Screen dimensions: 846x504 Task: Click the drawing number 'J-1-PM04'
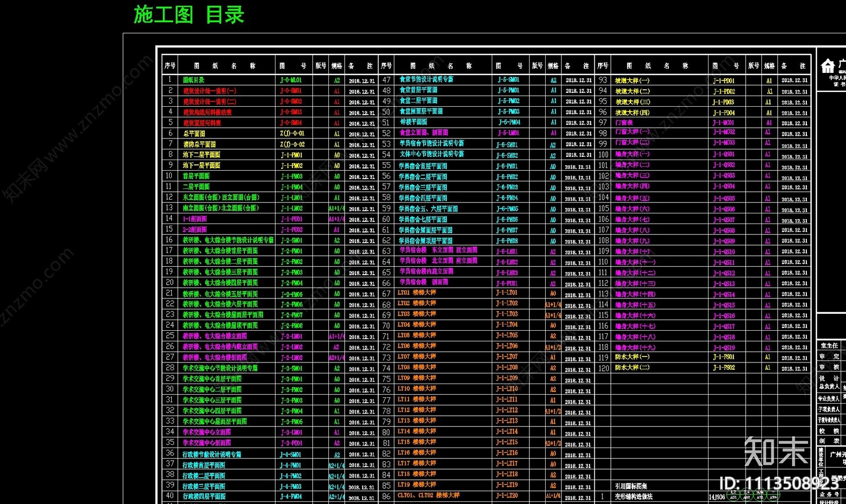(x=292, y=187)
